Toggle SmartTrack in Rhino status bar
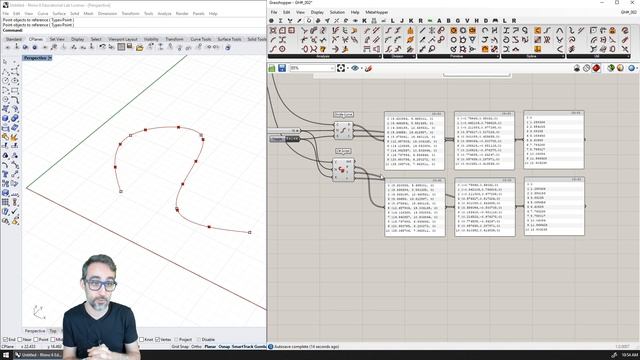This screenshot has width=640, height=360. (243, 347)
